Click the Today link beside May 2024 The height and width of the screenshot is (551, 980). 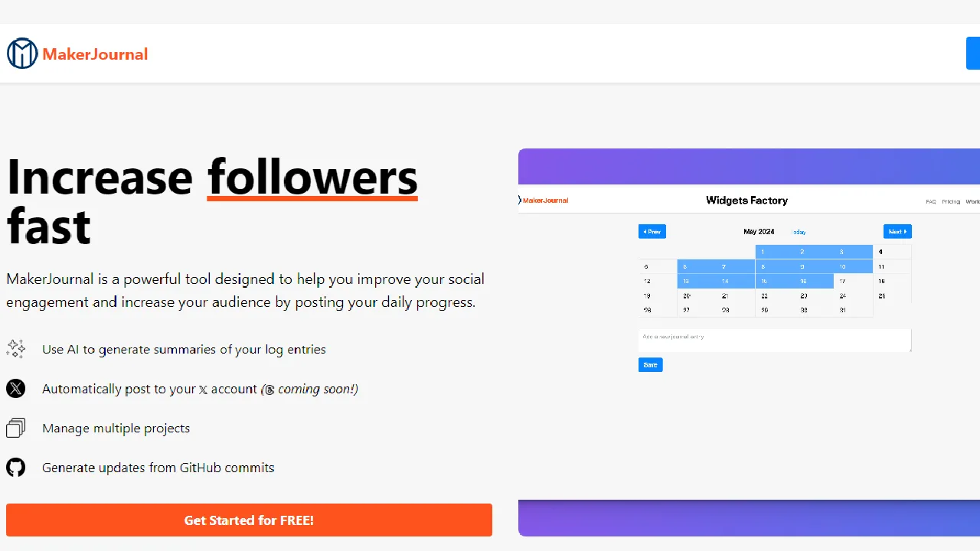[x=799, y=232]
